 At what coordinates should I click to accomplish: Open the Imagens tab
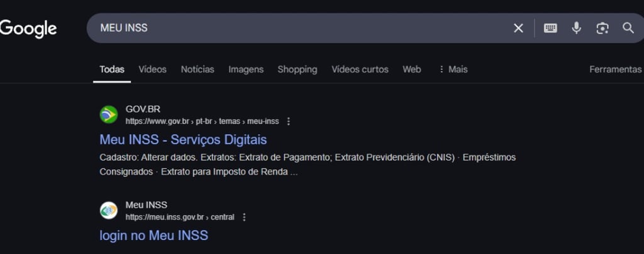click(246, 69)
